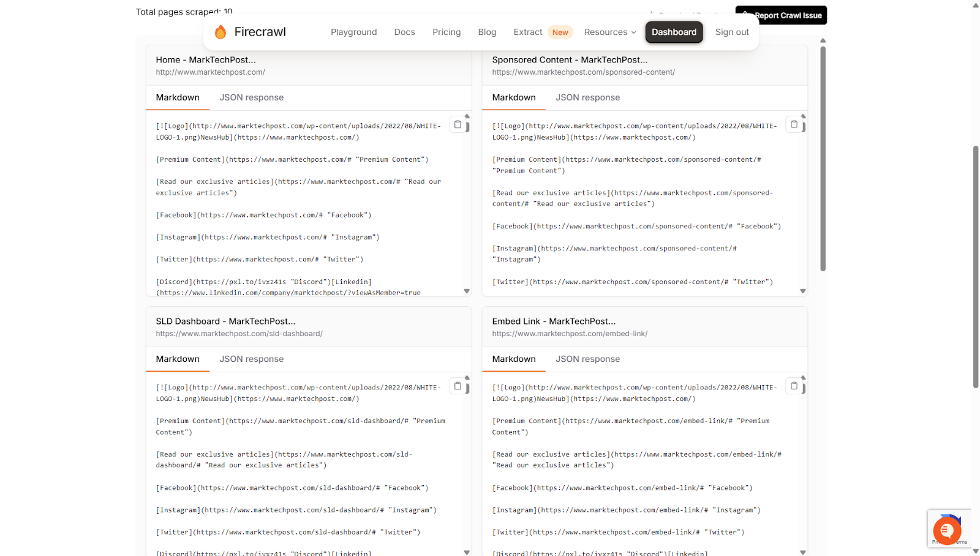Click [Instagram] line in Embed Link markdown

[627, 509]
